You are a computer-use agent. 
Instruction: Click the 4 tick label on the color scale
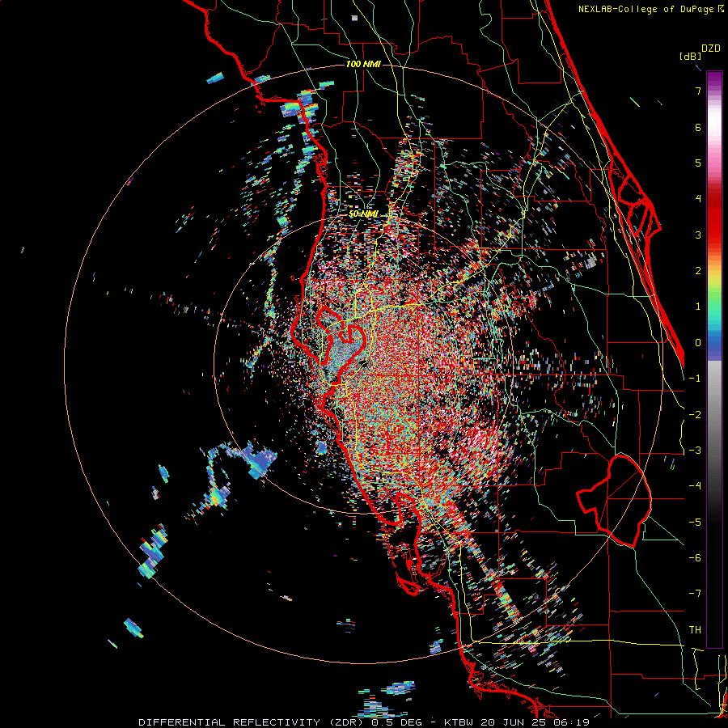pyautogui.click(x=697, y=199)
